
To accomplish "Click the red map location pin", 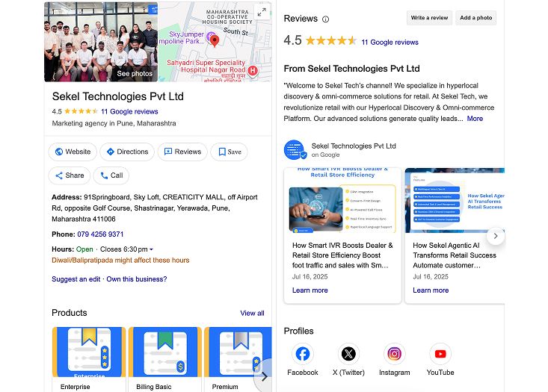I will pyautogui.click(x=215, y=40).
